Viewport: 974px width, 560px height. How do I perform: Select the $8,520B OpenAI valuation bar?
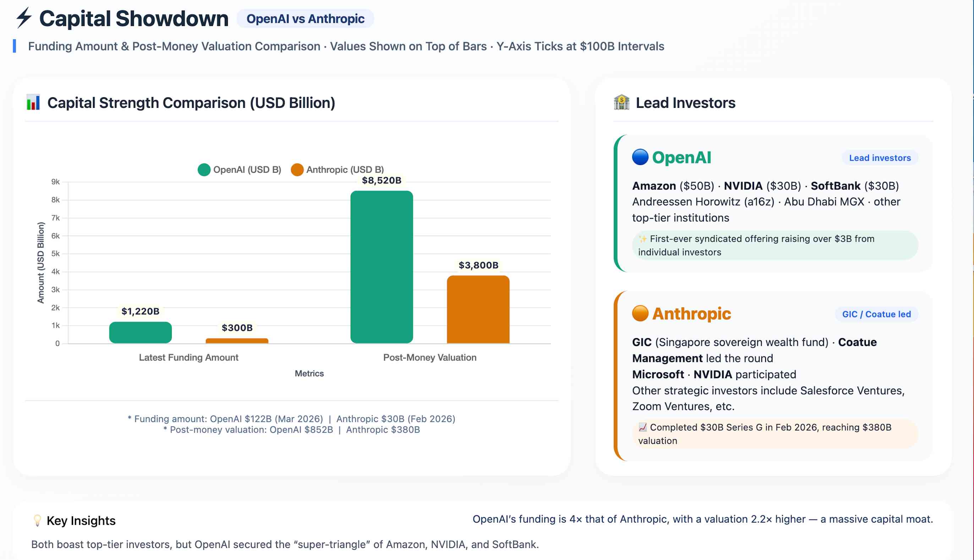(x=382, y=267)
